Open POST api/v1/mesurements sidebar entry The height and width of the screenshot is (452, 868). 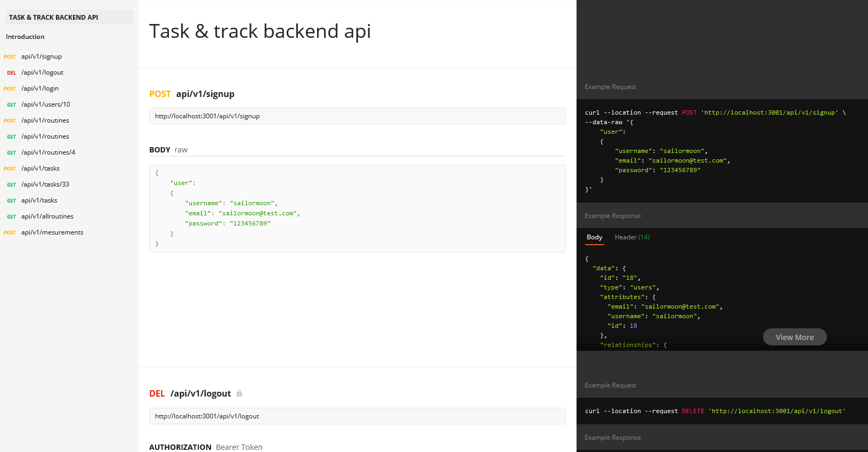point(52,232)
